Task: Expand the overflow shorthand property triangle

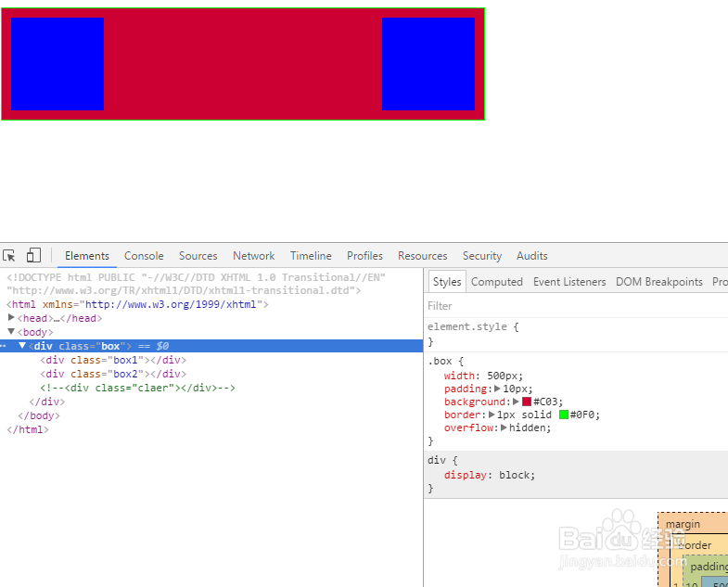Action: (x=504, y=427)
